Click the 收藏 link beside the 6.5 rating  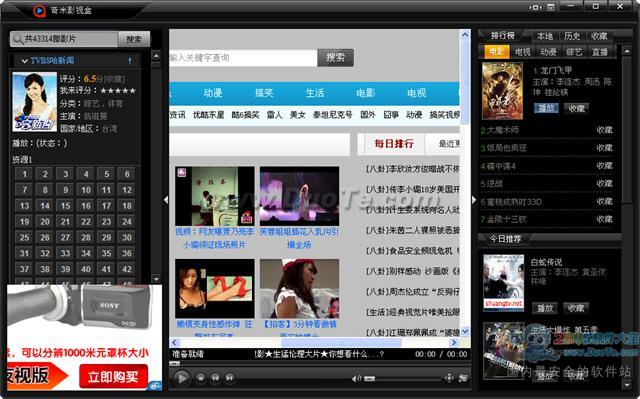point(115,79)
